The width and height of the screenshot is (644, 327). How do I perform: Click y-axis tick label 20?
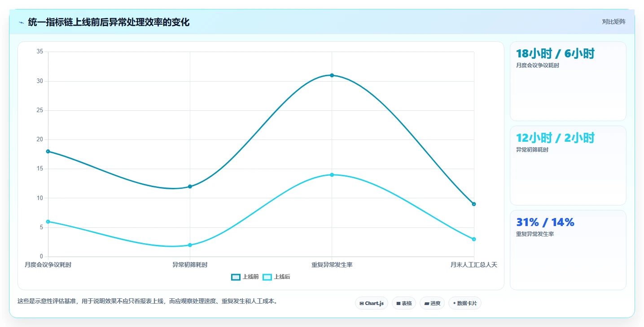click(40, 140)
